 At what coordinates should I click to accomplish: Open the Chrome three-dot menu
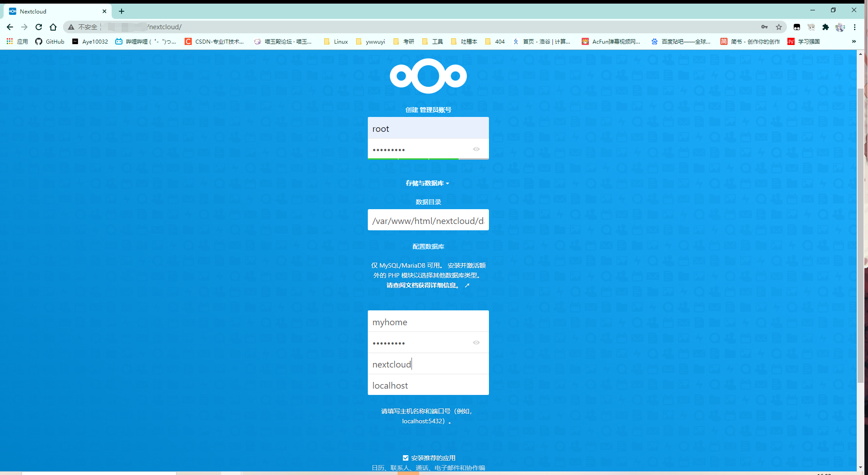[854, 27]
